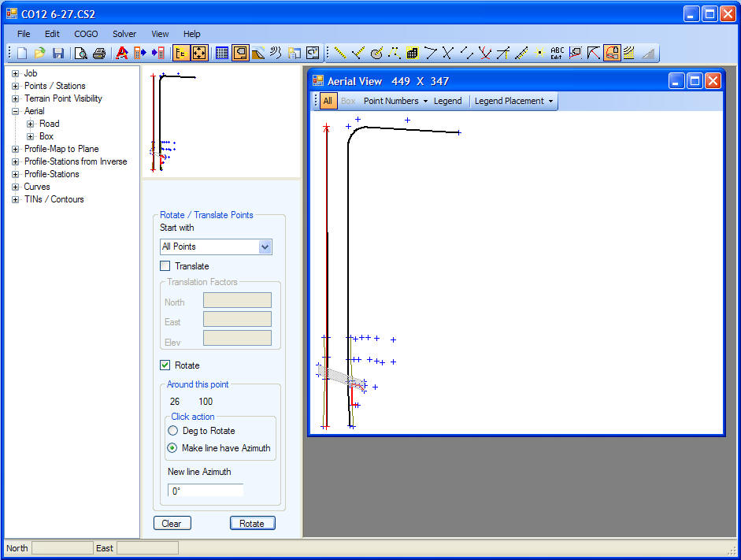
Task: Click the East status bar field
Action: pyautogui.click(x=147, y=547)
